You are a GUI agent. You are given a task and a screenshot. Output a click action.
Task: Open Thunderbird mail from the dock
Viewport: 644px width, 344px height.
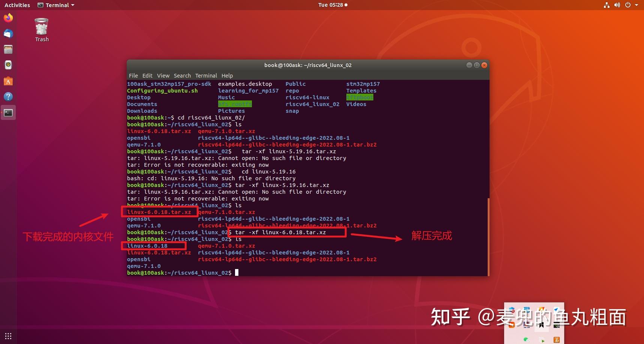pos(8,34)
